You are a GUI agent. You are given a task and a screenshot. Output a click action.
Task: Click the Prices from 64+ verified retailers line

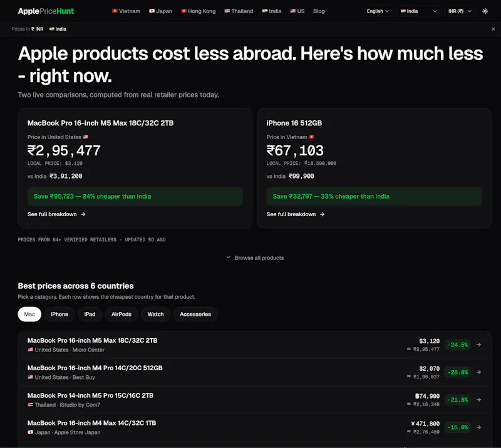pyautogui.click(x=91, y=239)
